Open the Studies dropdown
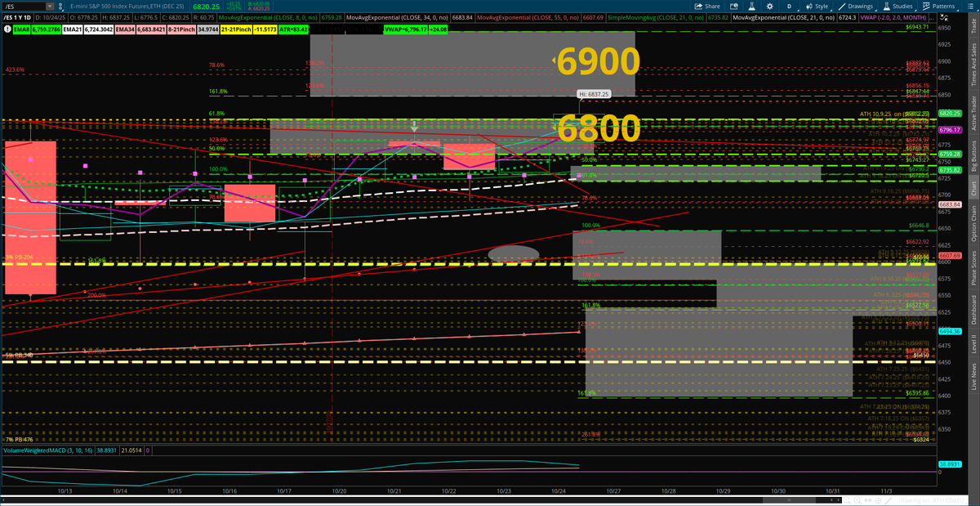 point(898,7)
